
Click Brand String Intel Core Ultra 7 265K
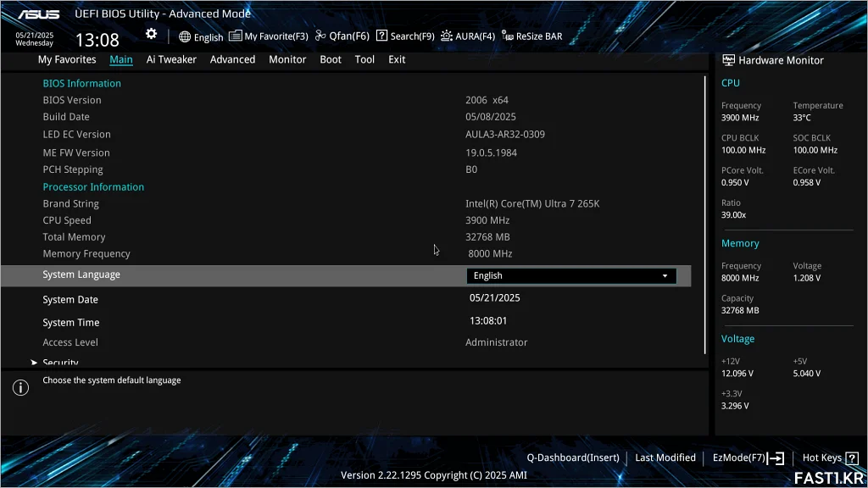(x=532, y=203)
